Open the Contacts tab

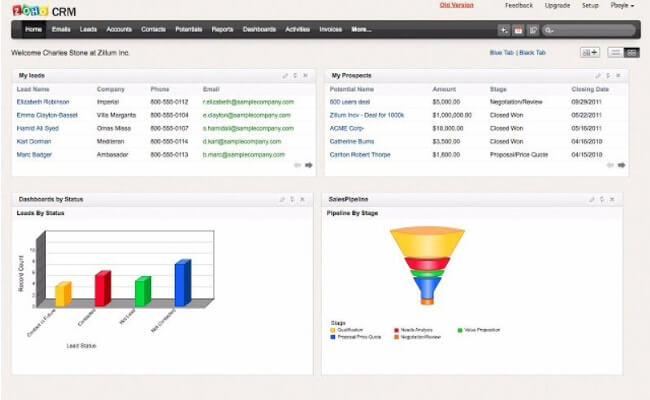pyautogui.click(x=153, y=29)
